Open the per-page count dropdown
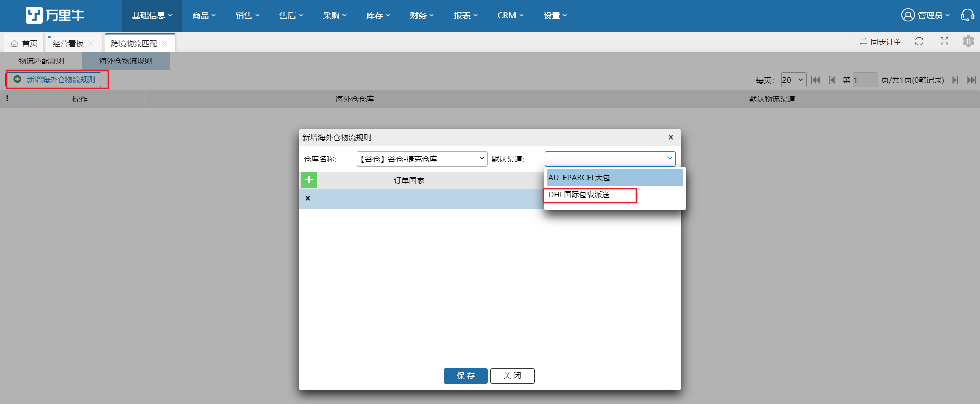The image size is (980, 404). pyautogui.click(x=794, y=80)
